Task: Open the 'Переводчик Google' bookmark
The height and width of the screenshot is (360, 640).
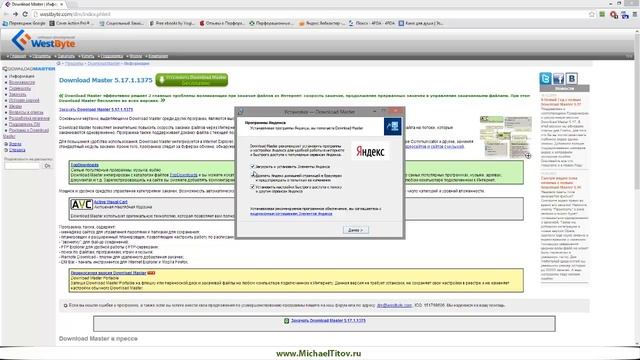Action: [x=24, y=24]
